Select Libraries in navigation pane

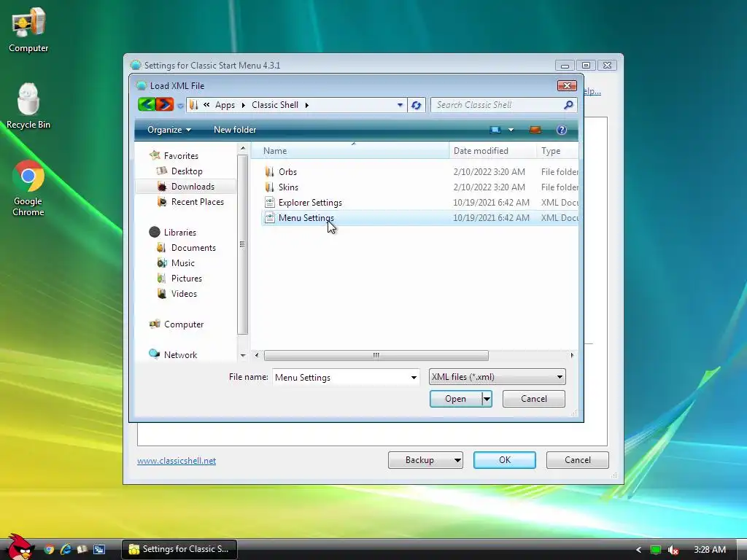180,233
